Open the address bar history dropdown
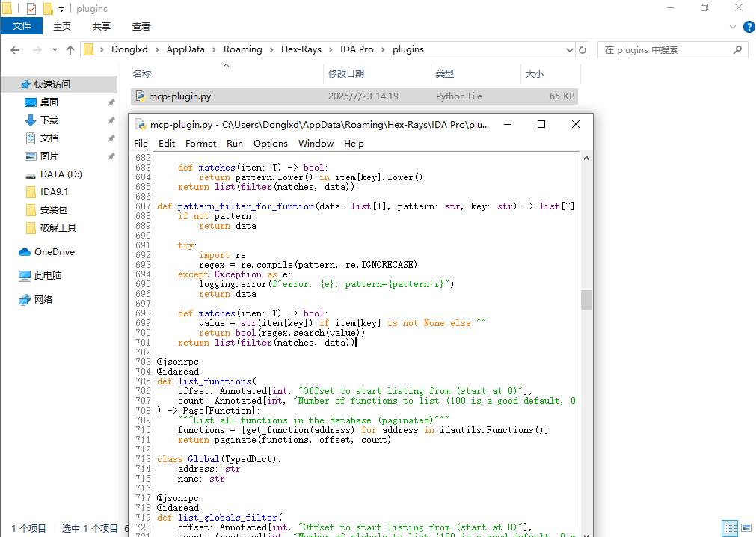Image resolution: width=756 pixels, height=537 pixels. (x=570, y=50)
